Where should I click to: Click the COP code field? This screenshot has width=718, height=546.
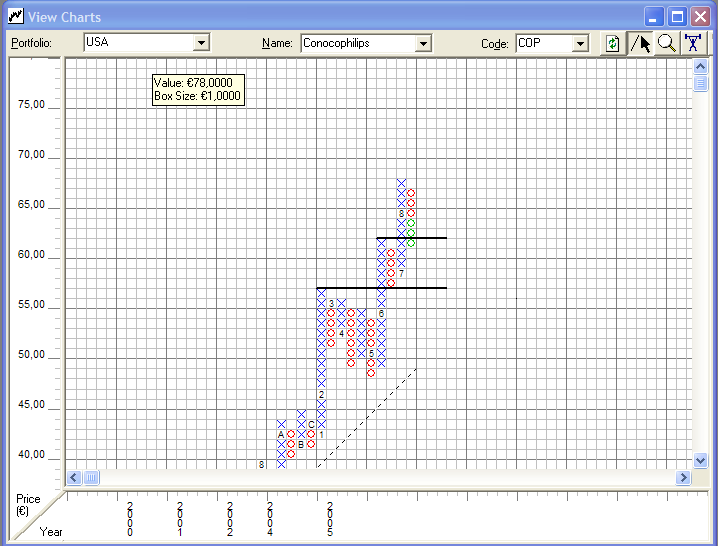pyautogui.click(x=542, y=43)
